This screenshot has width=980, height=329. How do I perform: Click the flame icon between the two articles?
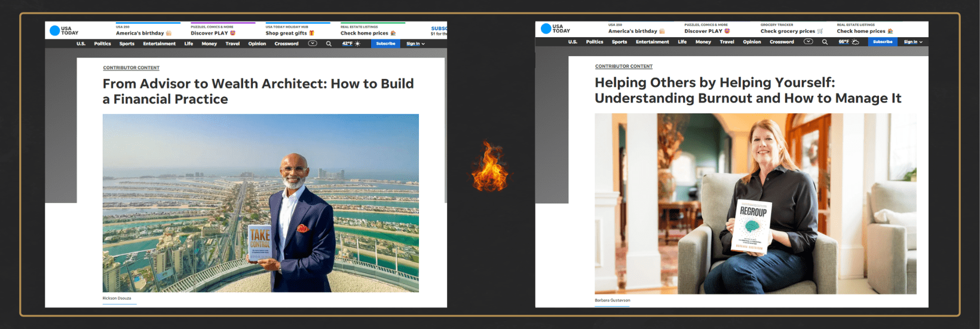pyautogui.click(x=489, y=167)
